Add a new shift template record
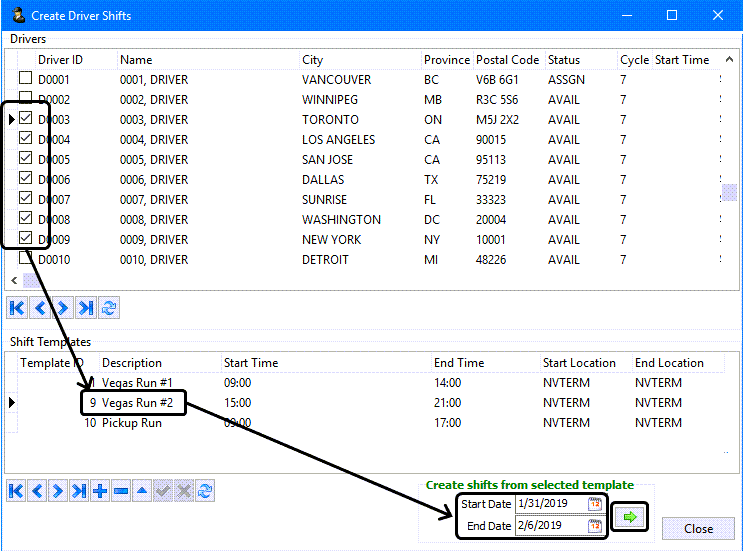743x551 pixels. tap(100, 491)
